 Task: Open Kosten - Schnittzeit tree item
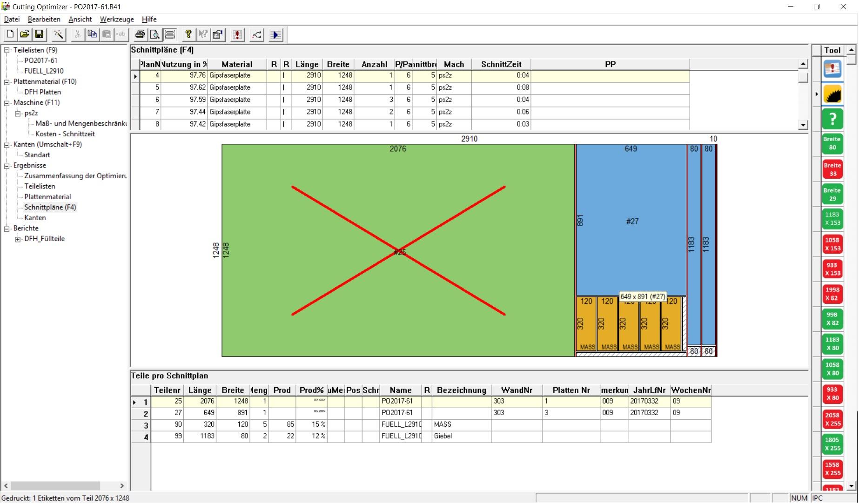pos(65,134)
